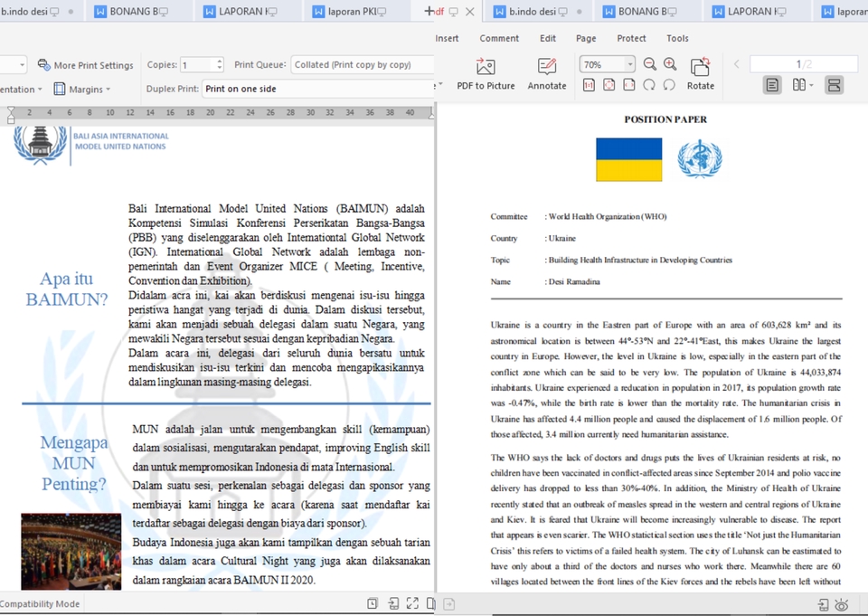Toggle eye protection mode in status bar
Viewport: 868px width, 616px height.
(842, 604)
